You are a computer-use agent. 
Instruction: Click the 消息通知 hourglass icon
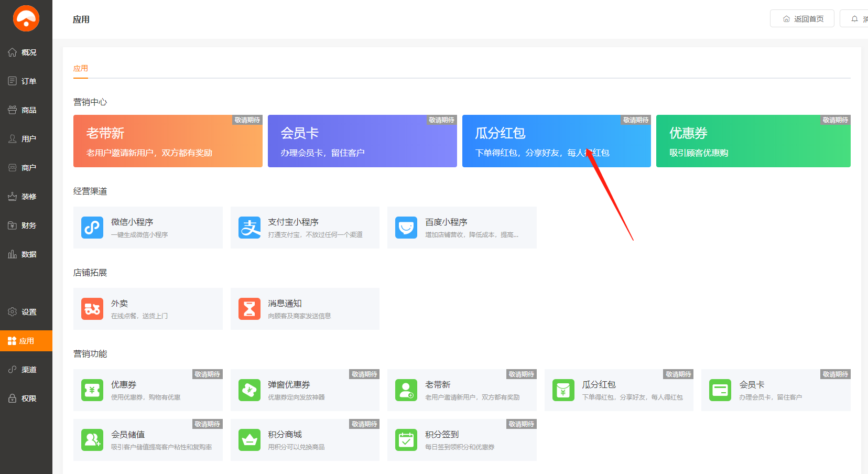[249, 309]
